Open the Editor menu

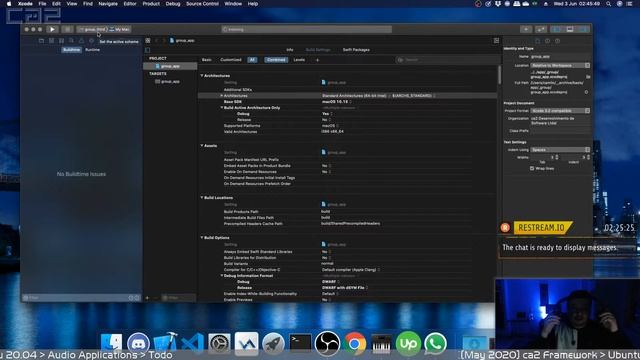click(130, 4)
